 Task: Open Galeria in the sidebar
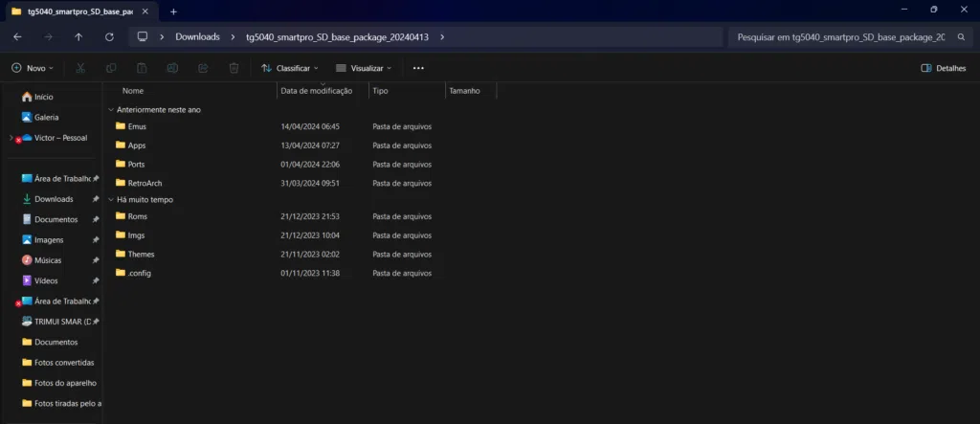pos(46,117)
